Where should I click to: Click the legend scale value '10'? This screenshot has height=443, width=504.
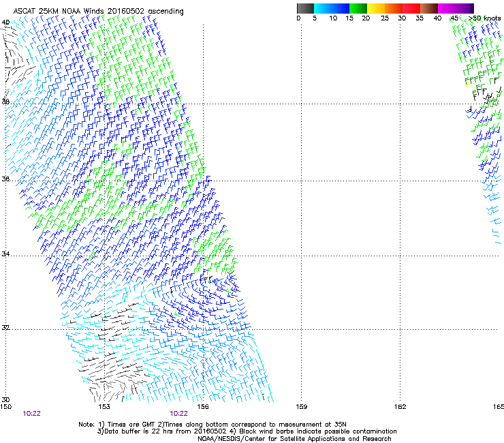tap(333, 18)
